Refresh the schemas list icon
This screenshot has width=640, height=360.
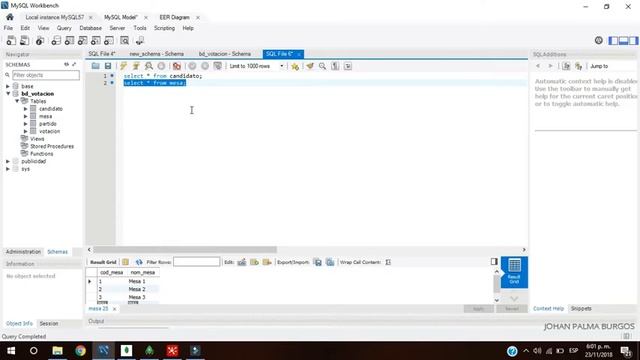[67, 64]
